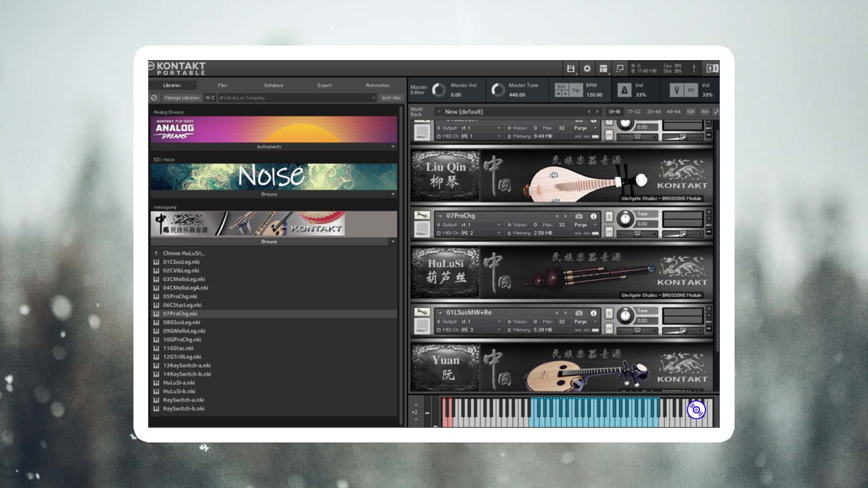Open ED's Noise Browse dropdown arrow

click(x=393, y=194)
